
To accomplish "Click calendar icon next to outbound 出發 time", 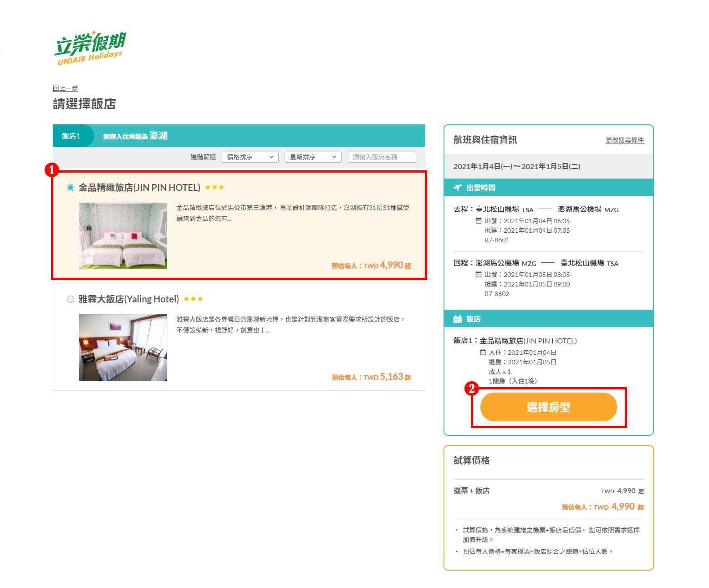I will point(478,221).
